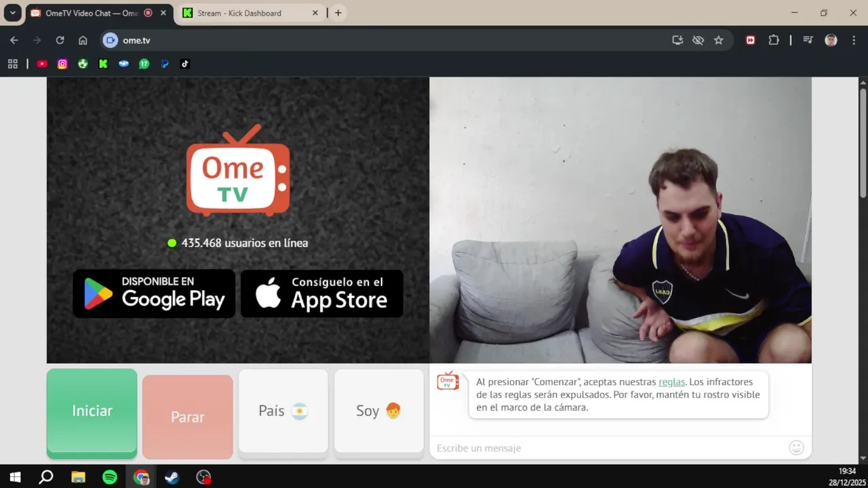Image resolution: width=868 pixels, height=488 pixels.
Task: Click the camera site-info icon in address bar
Action: [111, 41]
